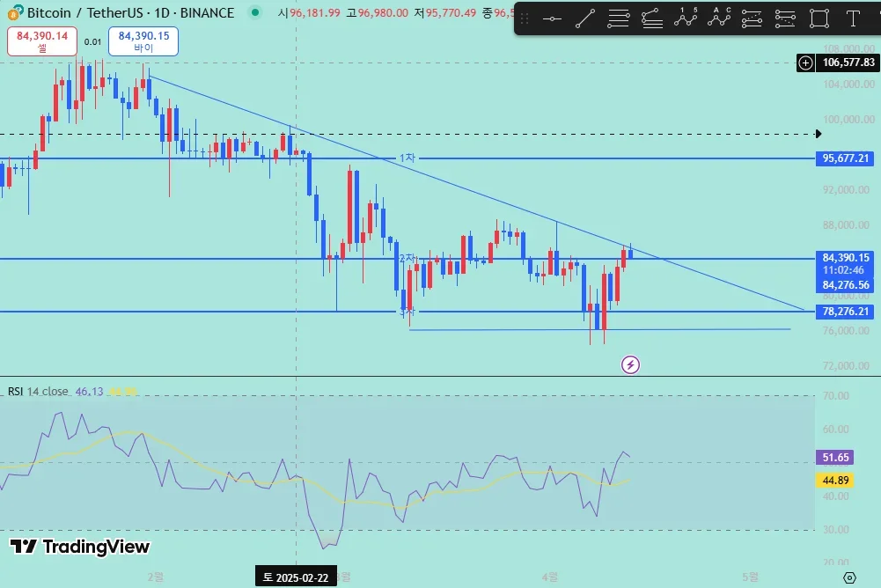This screenshot has width=881, height=588.
Task: Select the 84,276.56 price line label
Action: coord(845,285)
